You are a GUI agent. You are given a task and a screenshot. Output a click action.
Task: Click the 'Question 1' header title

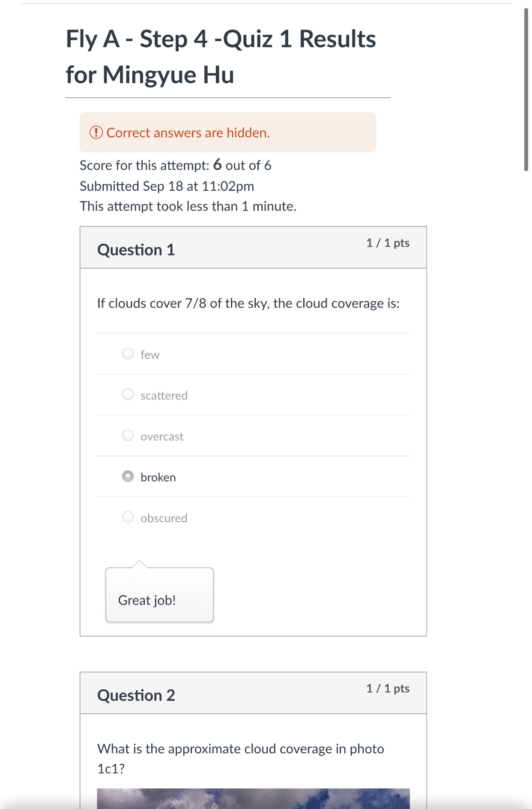pos(136,250)
